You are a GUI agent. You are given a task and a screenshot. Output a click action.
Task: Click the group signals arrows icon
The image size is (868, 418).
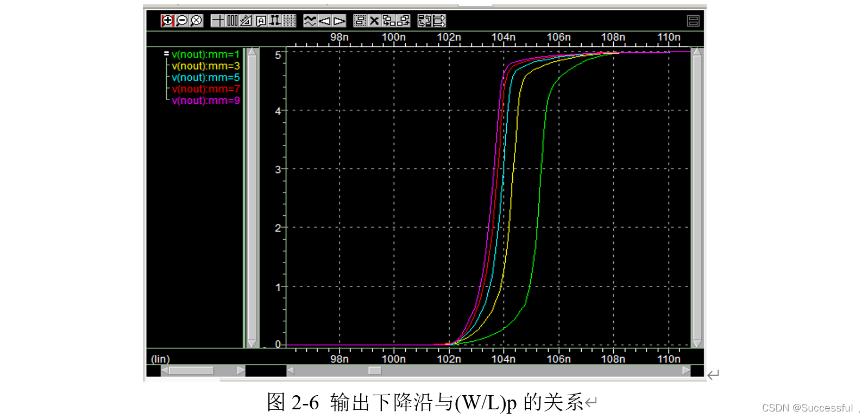pyautogui.click(x=424, y=21)
